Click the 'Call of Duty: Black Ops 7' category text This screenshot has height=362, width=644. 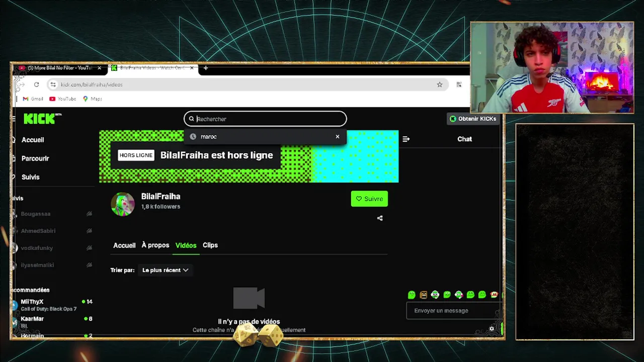49,309
